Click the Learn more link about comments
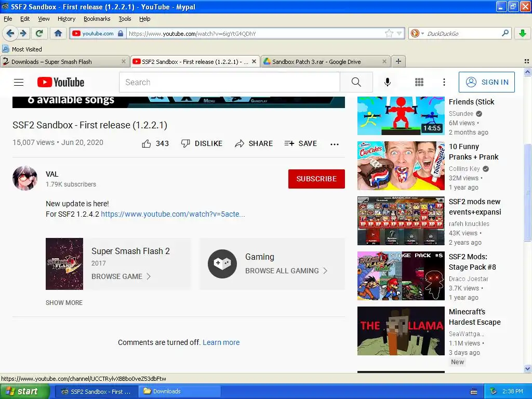 point(221,342)
